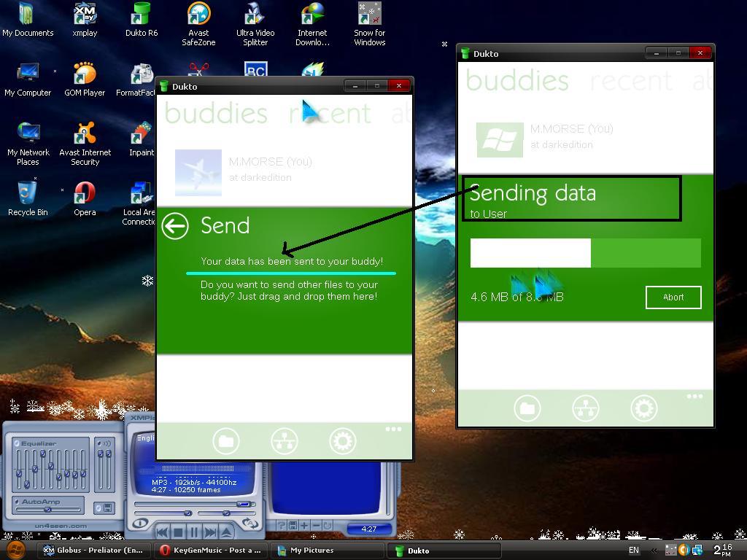Click XMPlay playlist add plus button
This screenshot has height=560, width=747.
pyautogui.click(x=304, y=525)
